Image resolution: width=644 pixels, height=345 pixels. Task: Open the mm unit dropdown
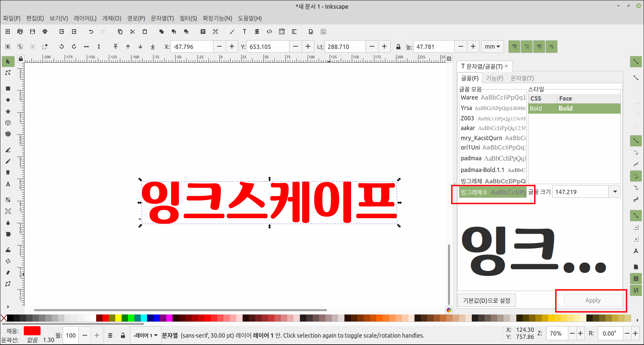(492, 47)
